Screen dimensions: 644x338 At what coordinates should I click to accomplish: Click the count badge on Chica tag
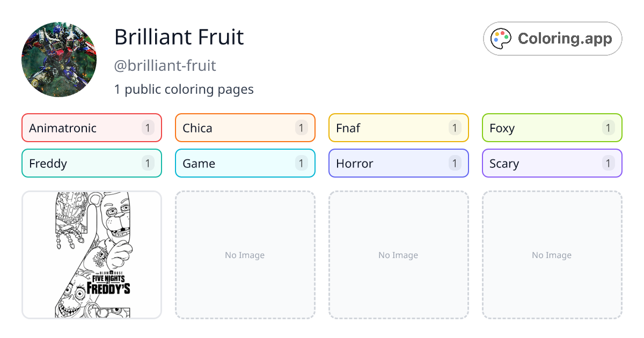[301, 128]
